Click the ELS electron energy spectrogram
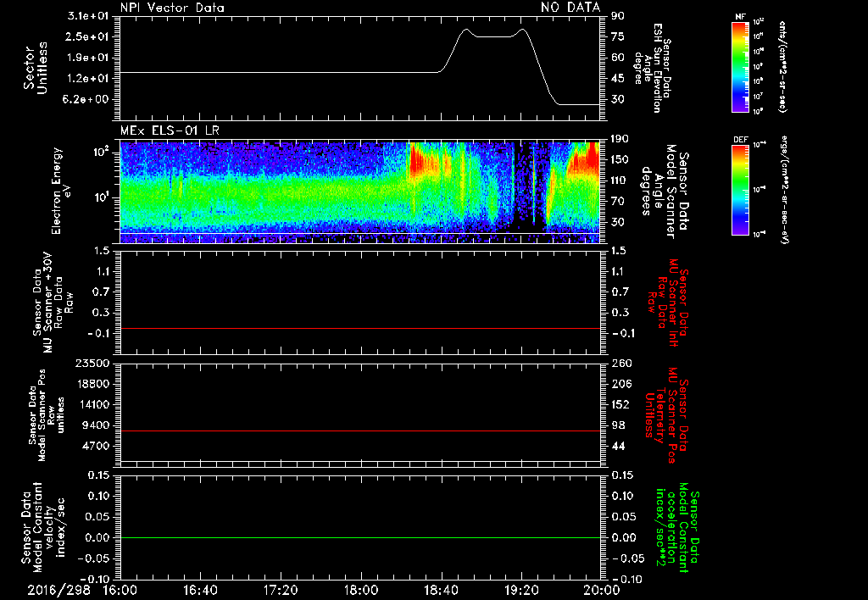The image size is (868, 600). pyautogui.click(x=360, y=192)
